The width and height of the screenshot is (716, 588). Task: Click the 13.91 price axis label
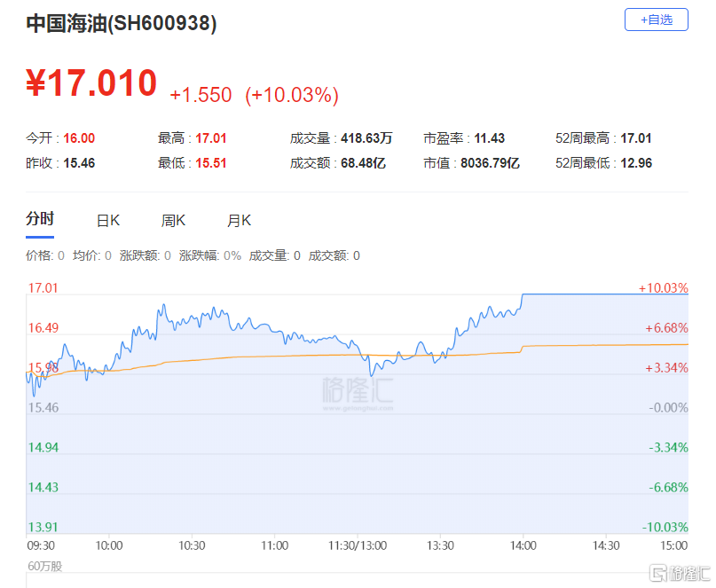[43, 528]
